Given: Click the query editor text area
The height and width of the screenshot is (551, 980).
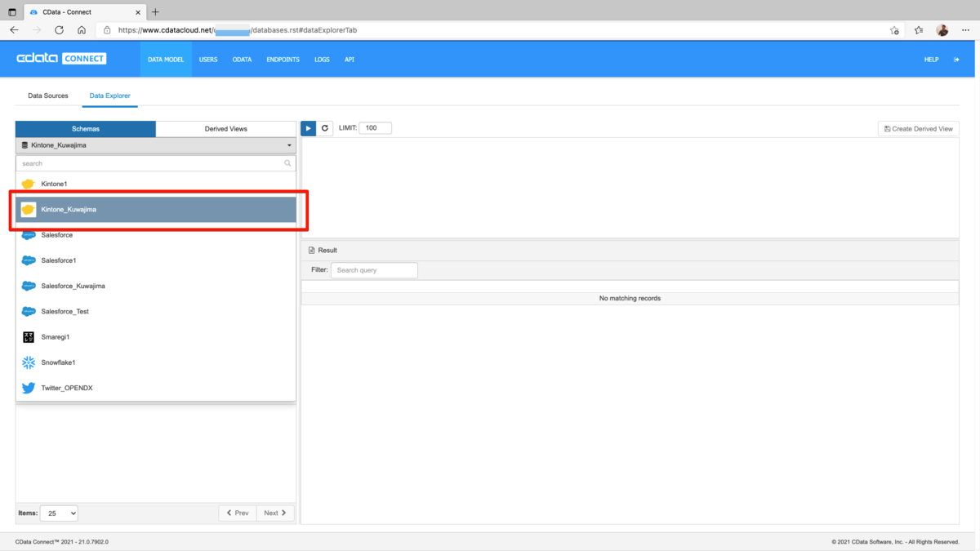Looking at the screenshot, I should tap(630, 188).
